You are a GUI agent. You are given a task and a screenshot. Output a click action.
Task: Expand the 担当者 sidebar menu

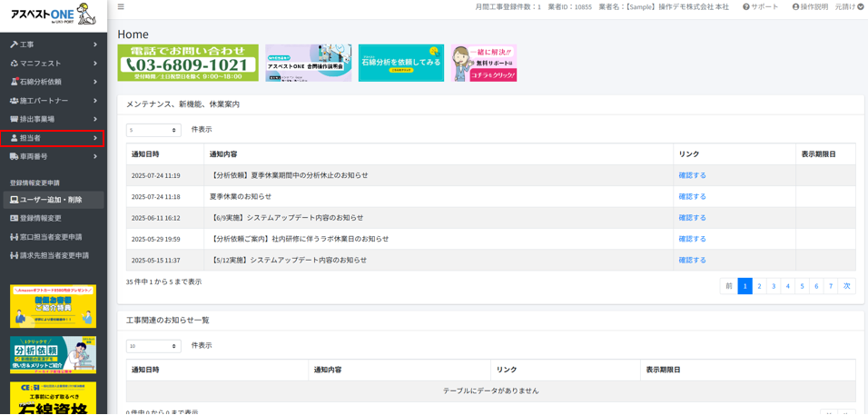point(53,138)
